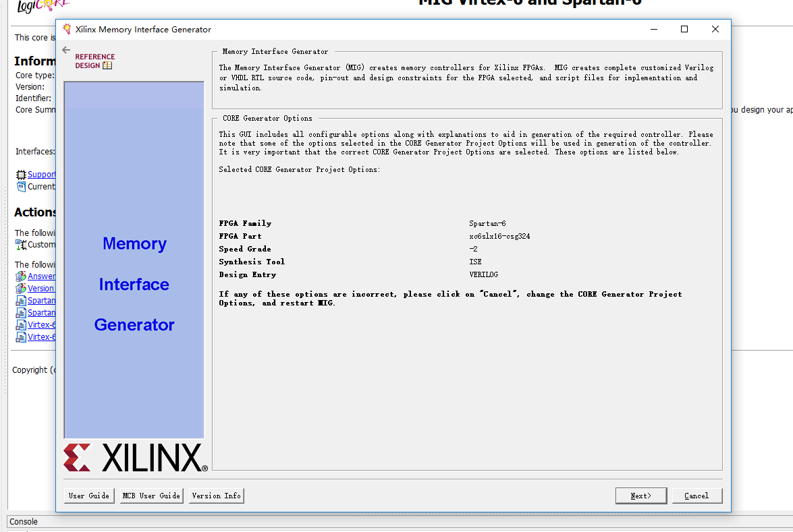Click the Spartan-6 FPGA Family value
793x532 pixels.
[x=487, y=223]
